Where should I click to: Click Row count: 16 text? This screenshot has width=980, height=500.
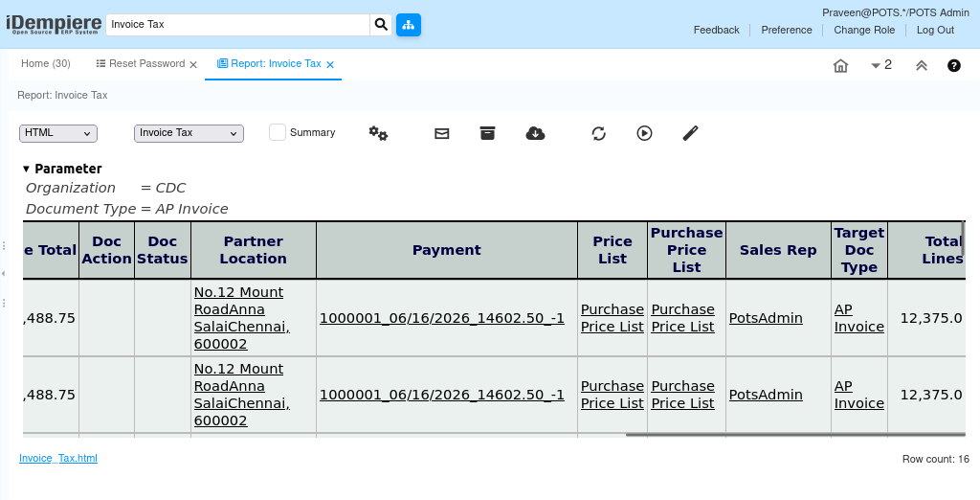tap(936, 459)
